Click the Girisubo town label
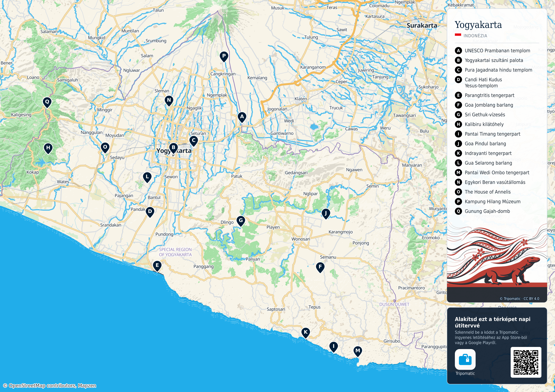The image size is (555, 392). click(392, 341)
